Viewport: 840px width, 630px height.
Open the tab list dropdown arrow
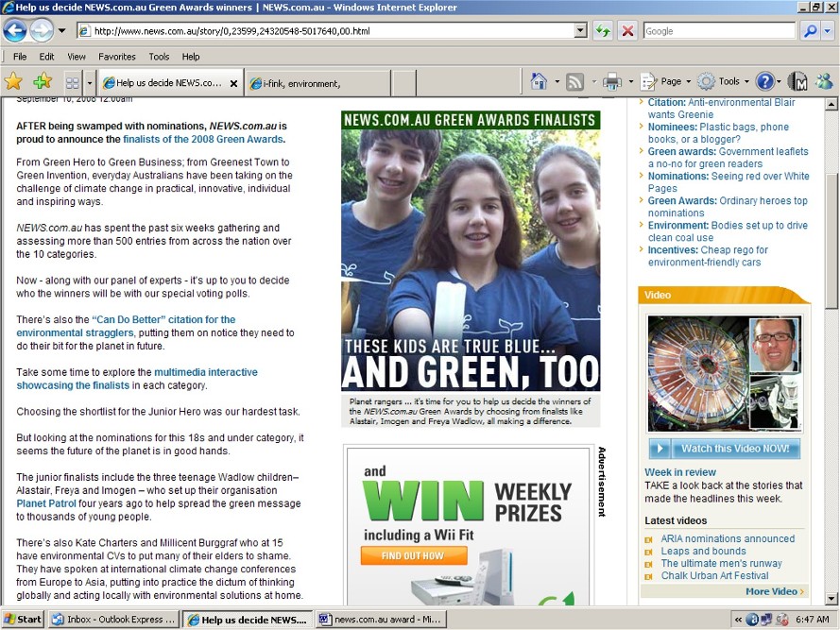pos(90,83)
